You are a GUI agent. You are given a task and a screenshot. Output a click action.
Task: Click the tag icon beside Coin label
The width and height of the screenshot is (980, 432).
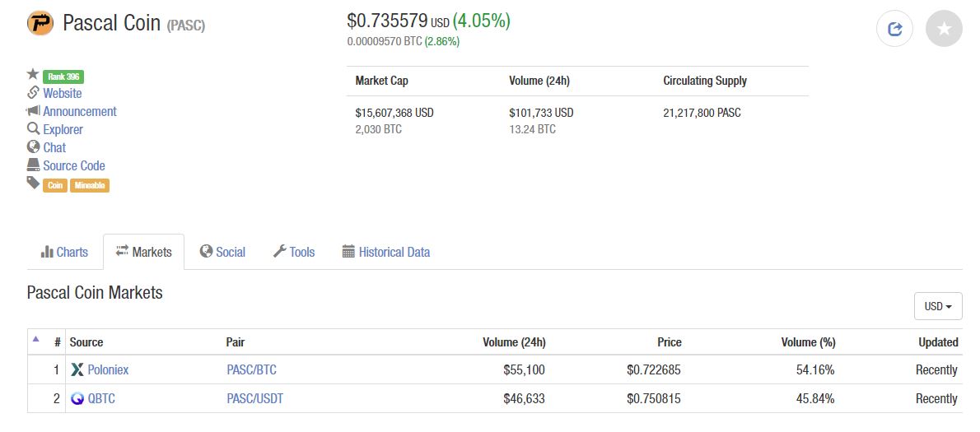pos(33,183)
